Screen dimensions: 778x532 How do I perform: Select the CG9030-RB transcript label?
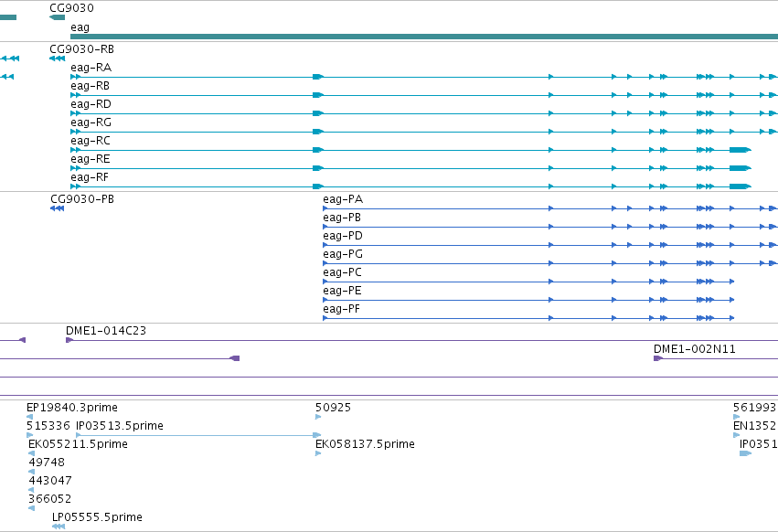point(82,49)
